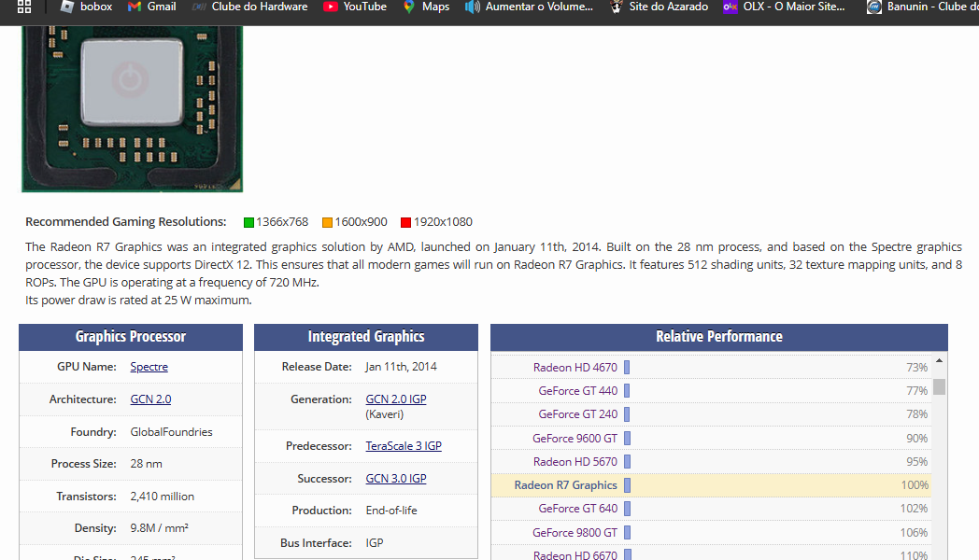Select Radeon HD 5670 in Relative Performance
Viewport: 979px width, 560px height.
575,461
